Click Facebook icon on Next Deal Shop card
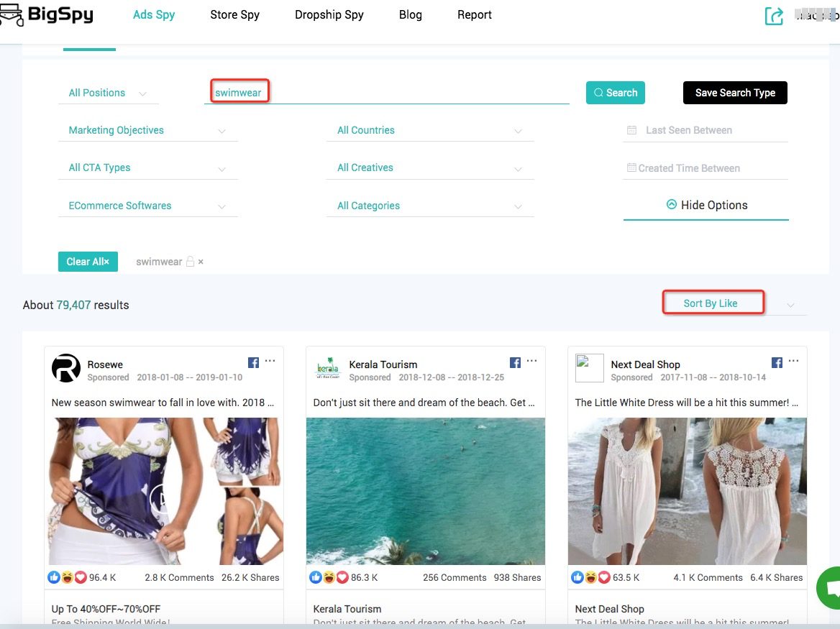 (x=777, y=362)
